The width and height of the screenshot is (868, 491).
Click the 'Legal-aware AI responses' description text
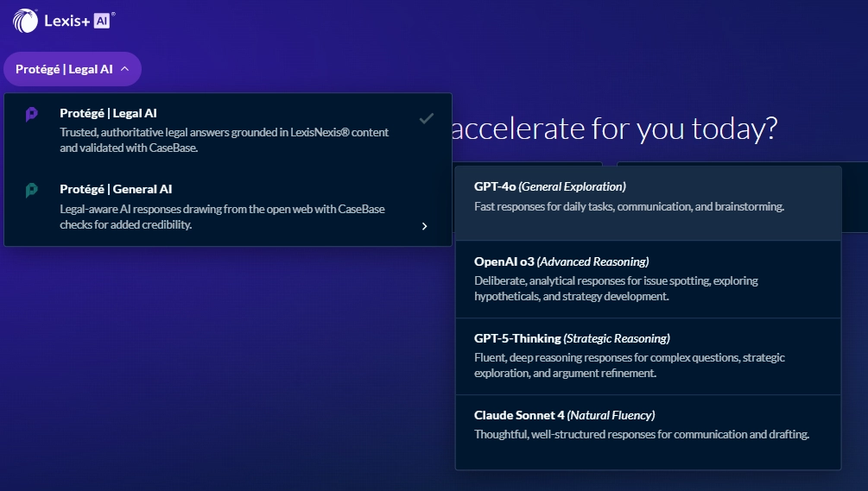click(222, 217)
